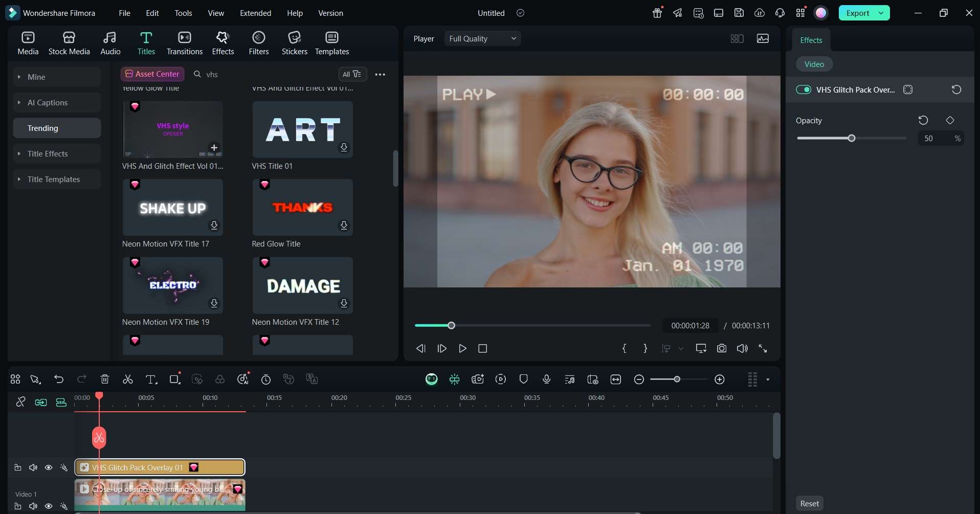Click the Asset Center button
Screen dimensions: 980x514
152,74
